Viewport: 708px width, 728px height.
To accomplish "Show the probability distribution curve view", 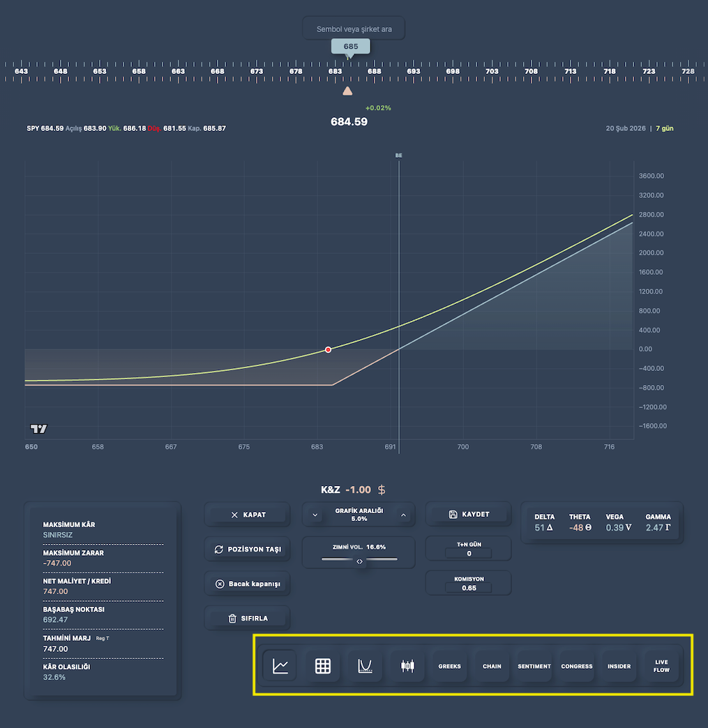I will coord(365,666).
